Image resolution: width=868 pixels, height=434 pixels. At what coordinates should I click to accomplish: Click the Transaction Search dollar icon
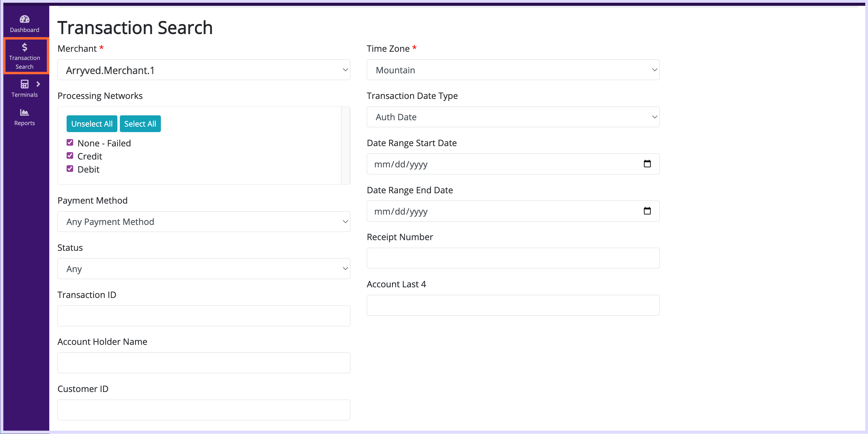click(x=24, y=47)
